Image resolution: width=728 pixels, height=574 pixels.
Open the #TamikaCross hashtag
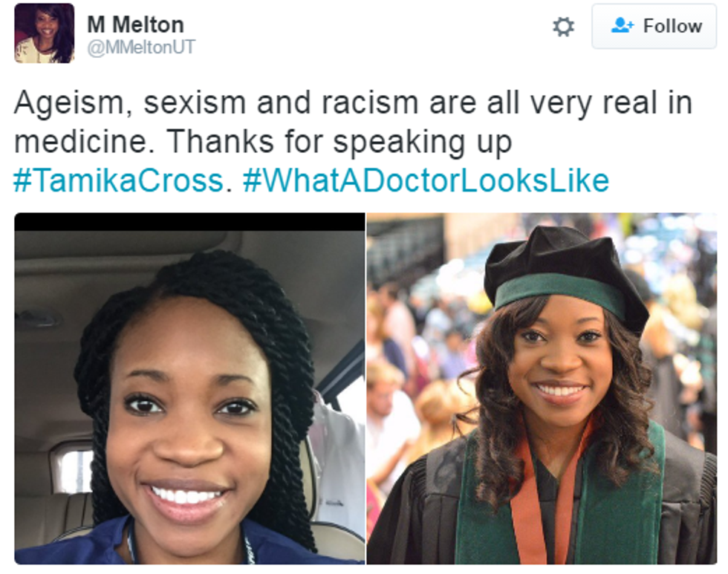[118, 180]
